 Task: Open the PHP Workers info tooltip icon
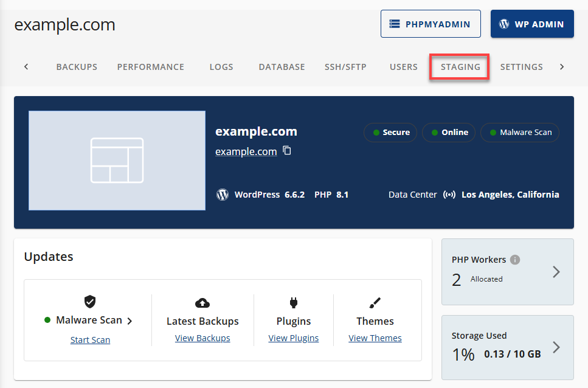coord(514,259)
